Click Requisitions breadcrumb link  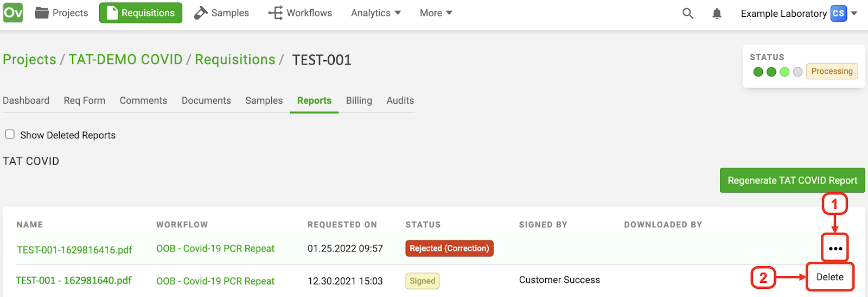pos(235,60)
